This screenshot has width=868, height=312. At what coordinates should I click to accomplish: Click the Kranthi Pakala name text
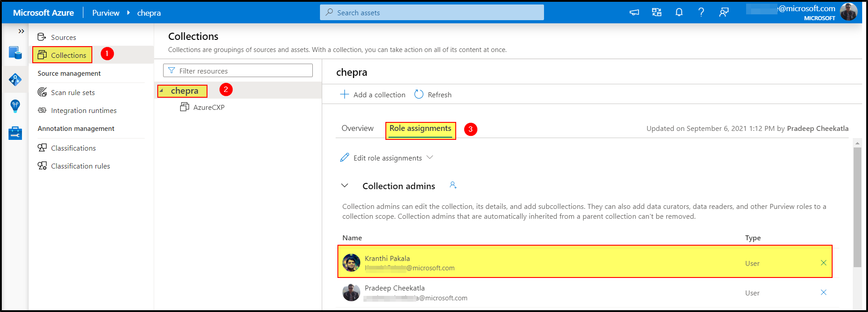(x=387, y=258)
